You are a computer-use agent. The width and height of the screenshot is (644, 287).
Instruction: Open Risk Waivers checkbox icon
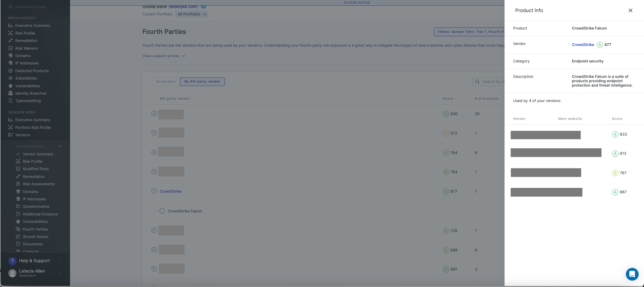pyautogui.click(x=10, y=48)
